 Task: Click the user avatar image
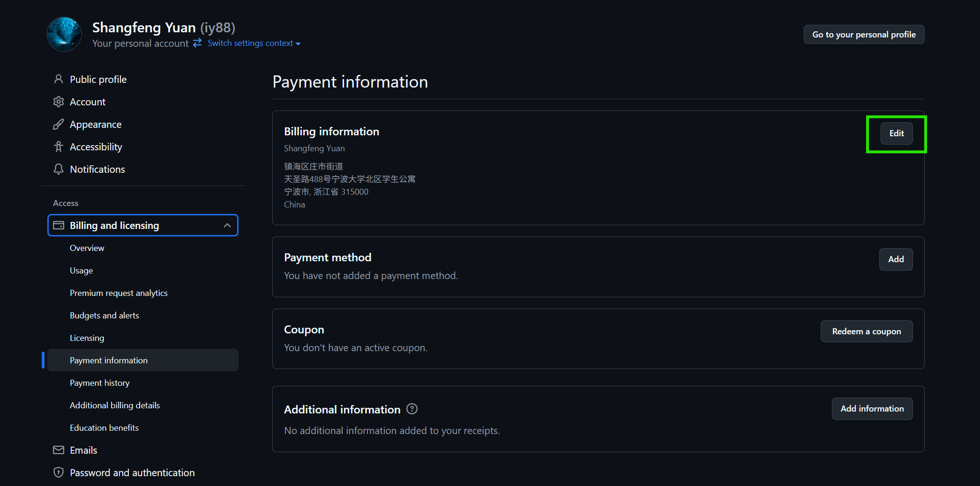point(64,34)
